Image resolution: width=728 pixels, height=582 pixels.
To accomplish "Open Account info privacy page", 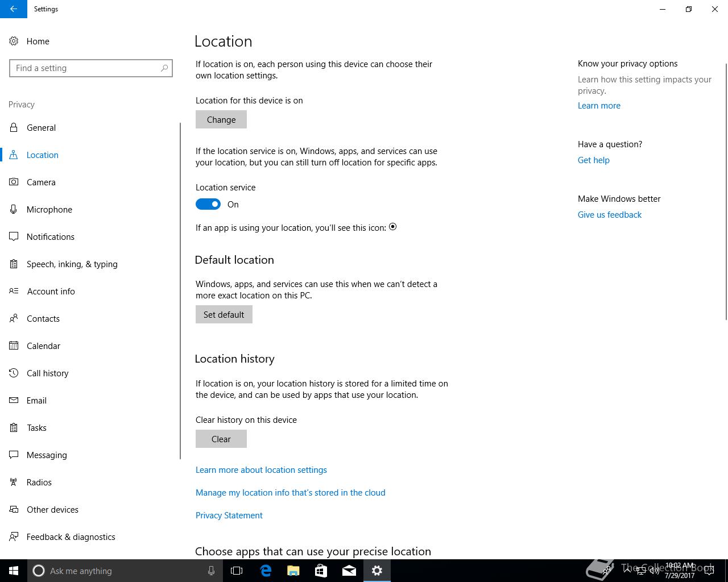I will pyautogui.click(x=91, y=291).
